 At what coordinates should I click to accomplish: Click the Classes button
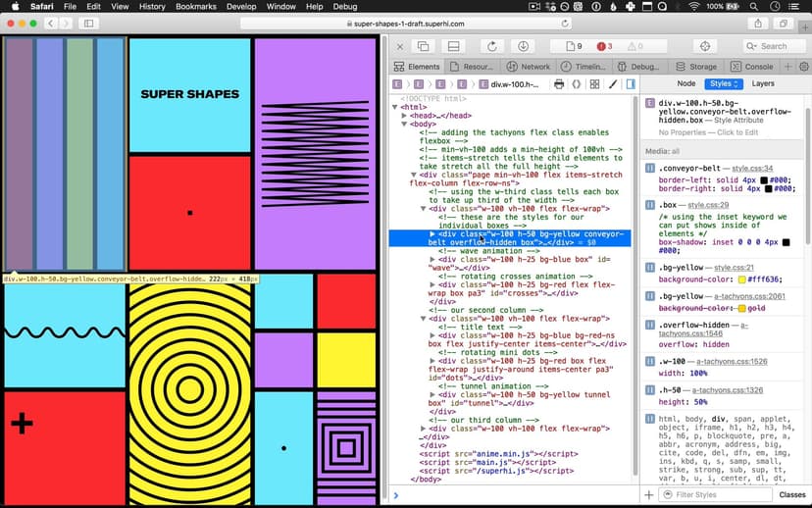tap(792, 495)
